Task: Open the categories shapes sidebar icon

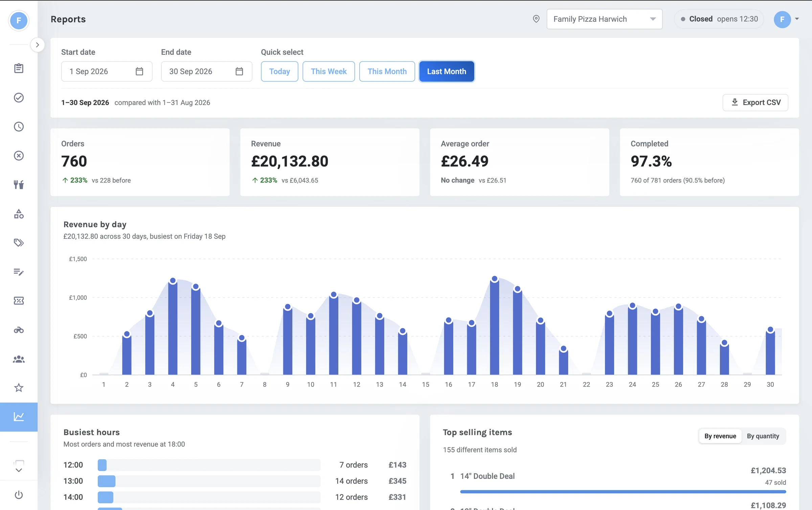Action: pos(19,214)
